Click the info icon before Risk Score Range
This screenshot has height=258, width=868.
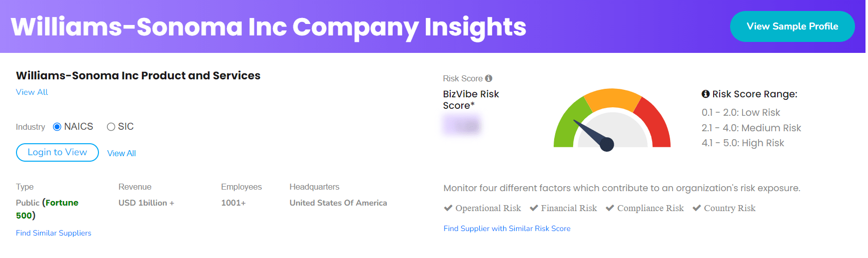tap(706, 94)
